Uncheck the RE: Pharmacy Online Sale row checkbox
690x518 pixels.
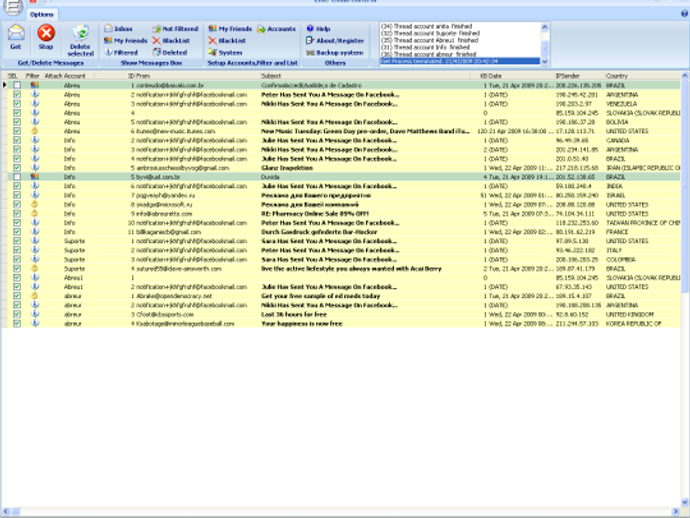pos(17,213)
